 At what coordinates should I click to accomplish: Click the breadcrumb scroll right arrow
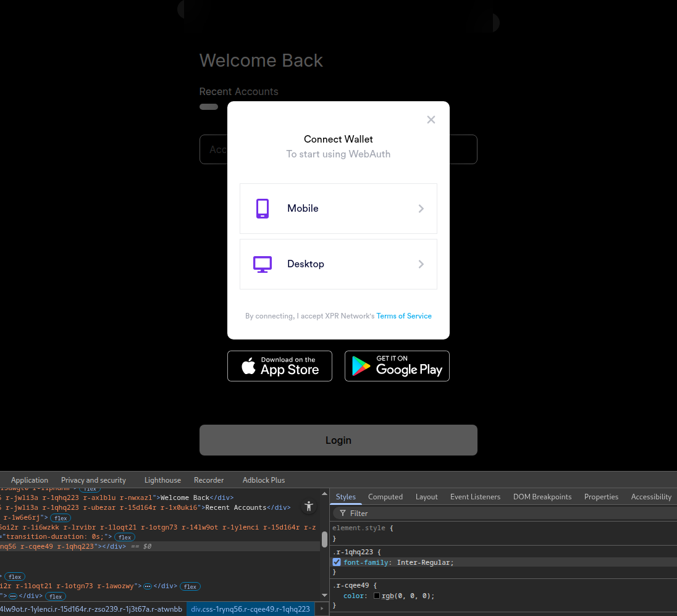[x=322, y=609]
